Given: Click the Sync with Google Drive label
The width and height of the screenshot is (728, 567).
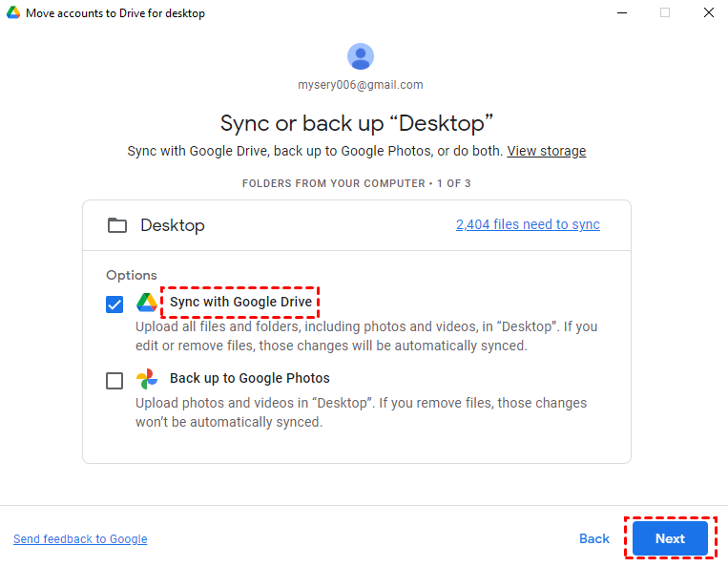Looking at the screenshot, I should pos(240,303).
